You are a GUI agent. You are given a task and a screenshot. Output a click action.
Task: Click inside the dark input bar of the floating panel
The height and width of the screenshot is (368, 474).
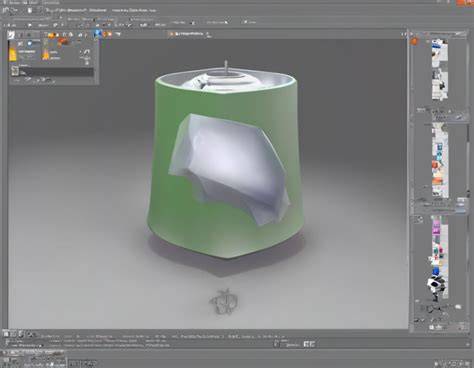[x=57, y=72]
